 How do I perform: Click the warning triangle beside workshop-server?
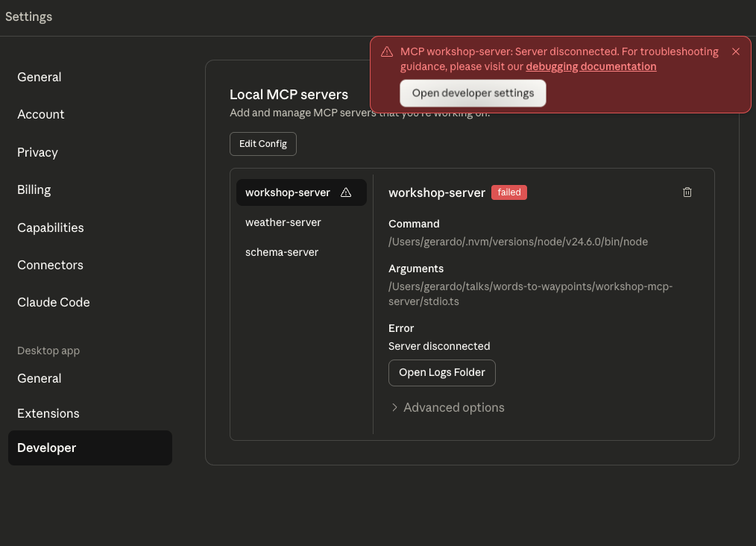click(x=346, y=192)
